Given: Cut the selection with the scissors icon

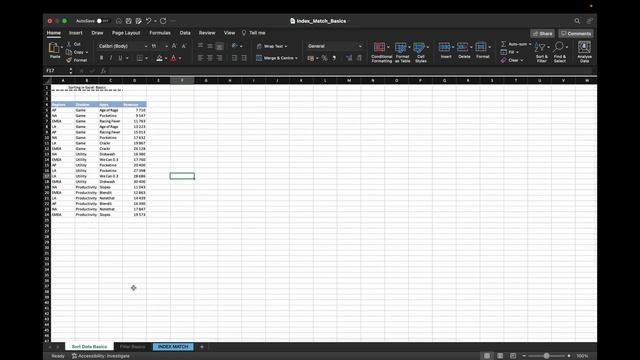Looking at the screenshot, I should [x=69, y=44].
